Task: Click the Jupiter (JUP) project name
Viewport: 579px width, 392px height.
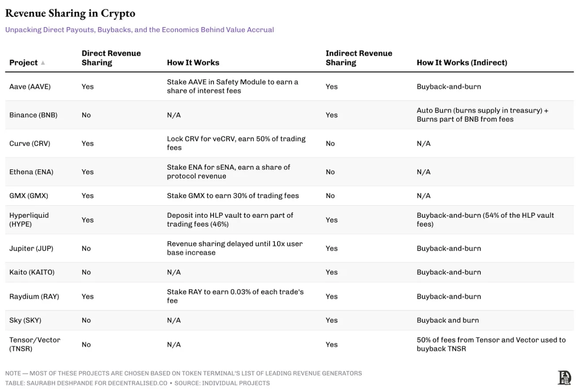Action: tap(31, 248)
